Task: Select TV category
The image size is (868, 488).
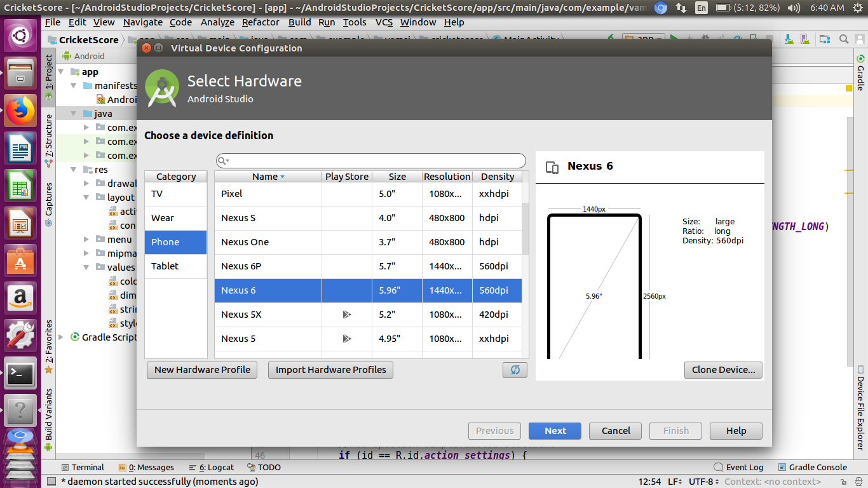Action: click(176, 194)
